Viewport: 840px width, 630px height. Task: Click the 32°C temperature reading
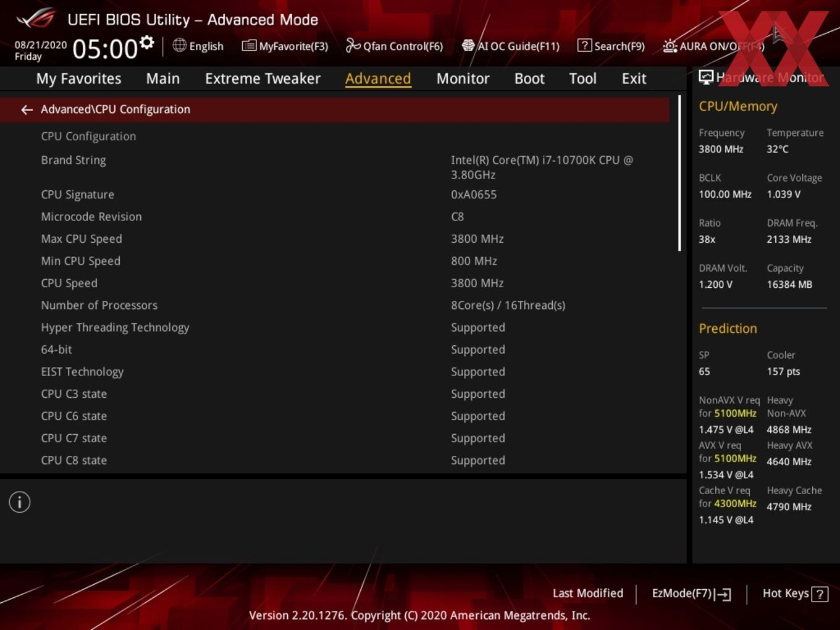pyautogui.click(x=778, y=149)
